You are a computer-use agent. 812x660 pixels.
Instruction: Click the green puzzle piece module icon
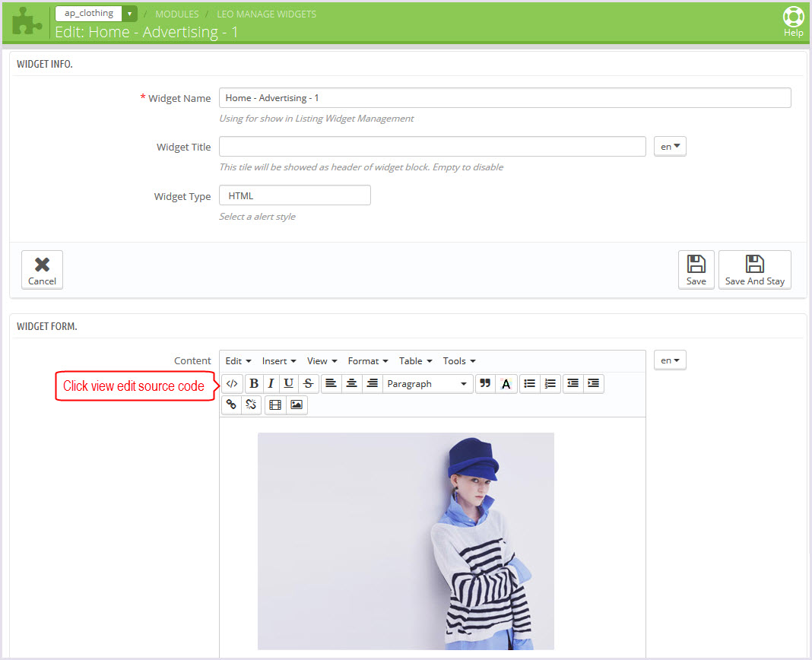(x=27, y=22)
